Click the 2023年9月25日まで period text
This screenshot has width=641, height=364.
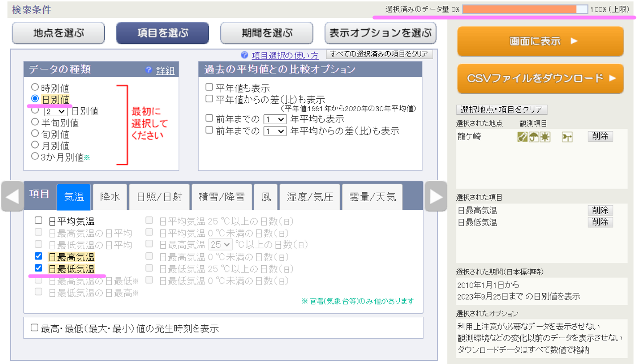tap(490, 296)
